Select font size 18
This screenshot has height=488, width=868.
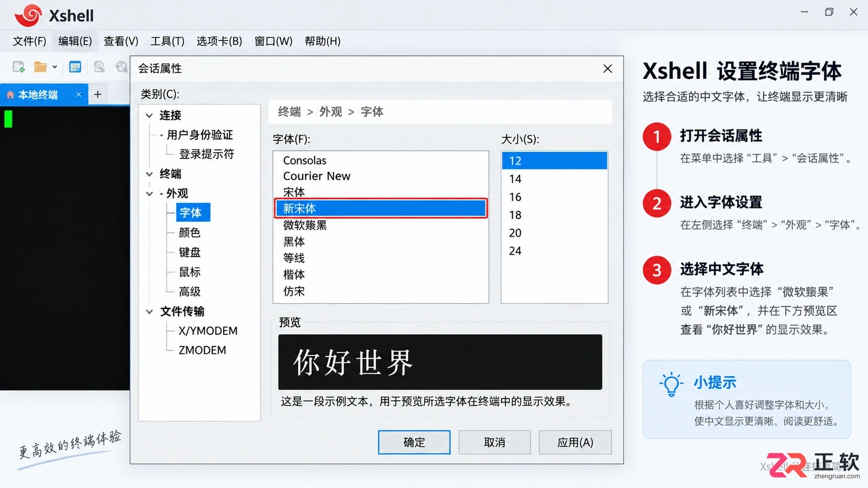(x=555, y=215)
